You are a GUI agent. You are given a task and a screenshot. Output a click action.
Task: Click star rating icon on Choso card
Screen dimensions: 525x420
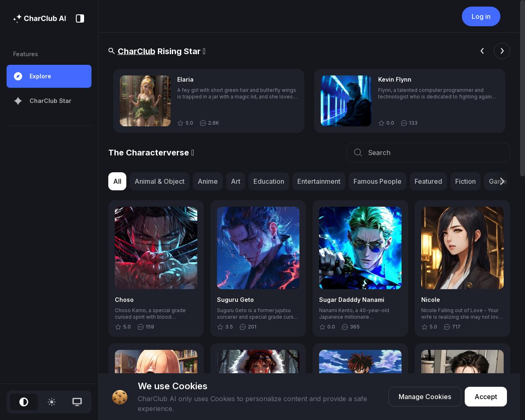[118, 327]
